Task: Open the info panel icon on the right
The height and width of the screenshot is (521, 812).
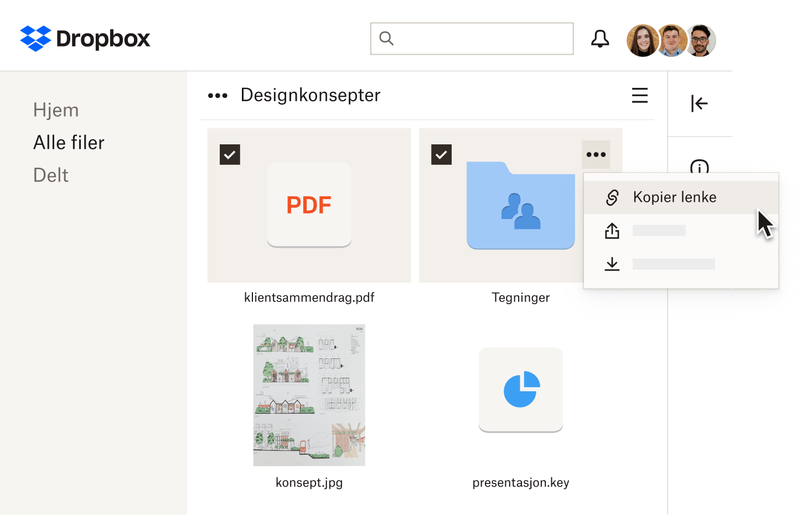Action: pyautogui.click(x=699, y=169)
